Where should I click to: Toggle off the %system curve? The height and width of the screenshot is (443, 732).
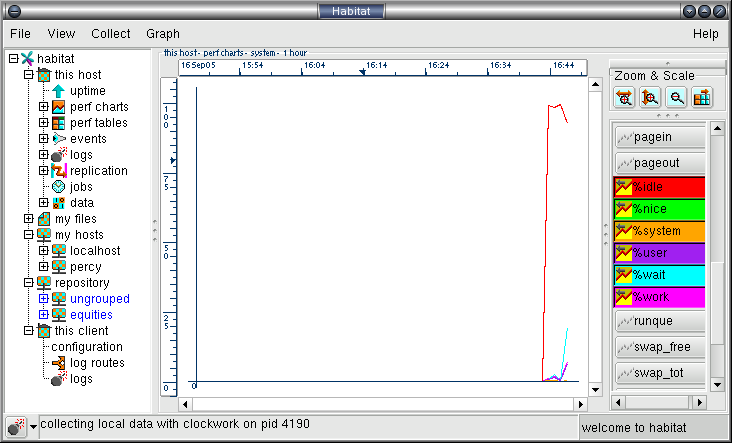point(659,231)
